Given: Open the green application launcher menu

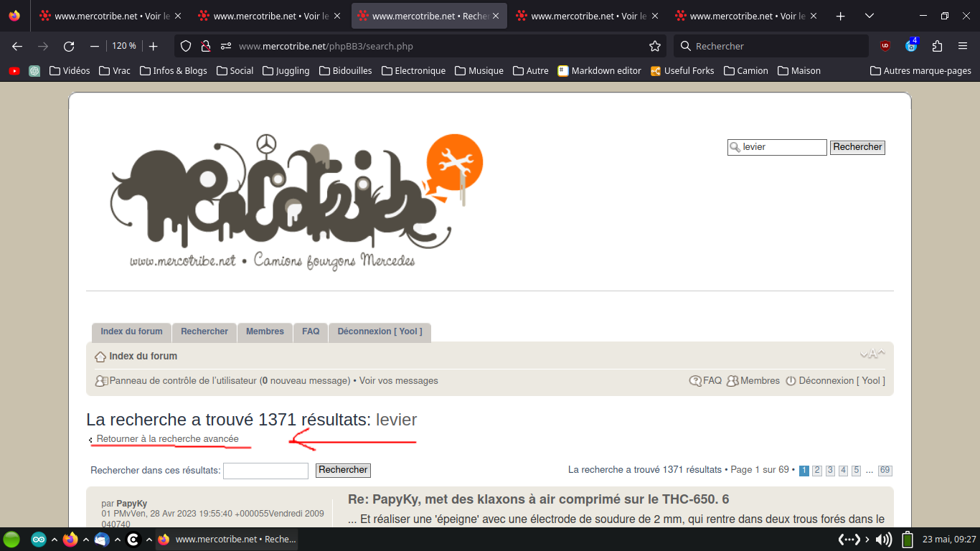Looking at the screenshot, I should click(x=11, y=540).
